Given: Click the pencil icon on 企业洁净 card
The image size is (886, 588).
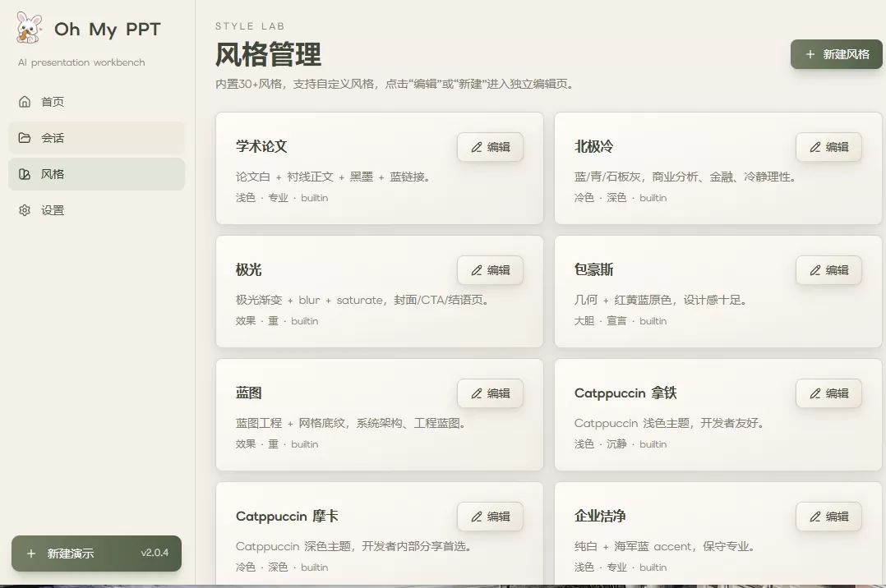Looking at the screenshot, I should pos(814,517).
